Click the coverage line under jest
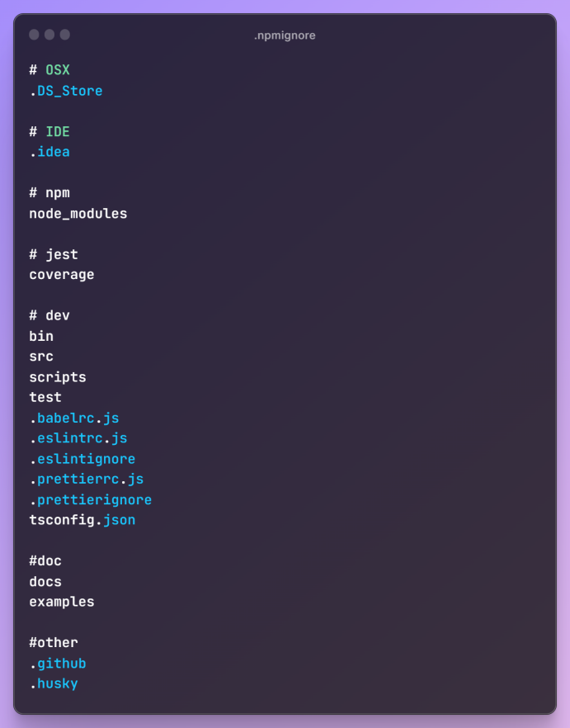This screenshot has height=728, width=570. 62,275
